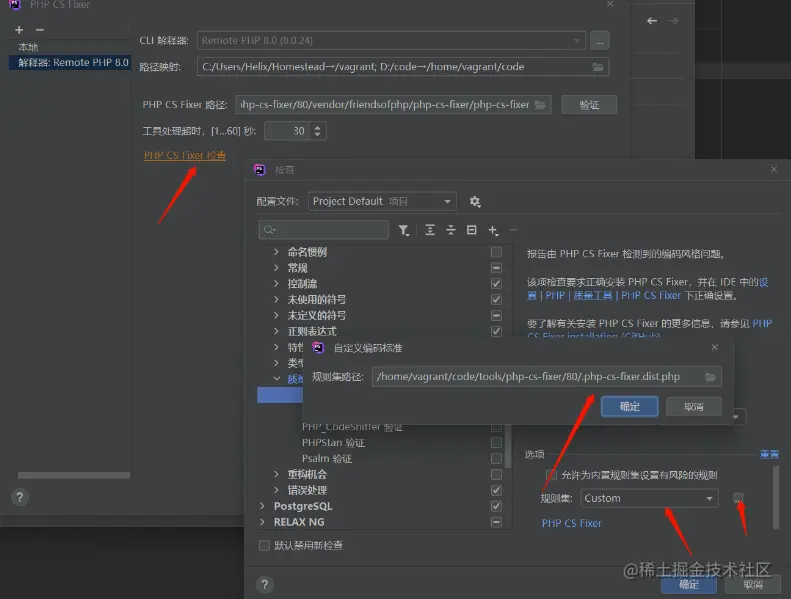This screenshot has width=791, height=599.
Task: Click the help icon in PHP CS Fixer dialog
Action: pos(20,497)
